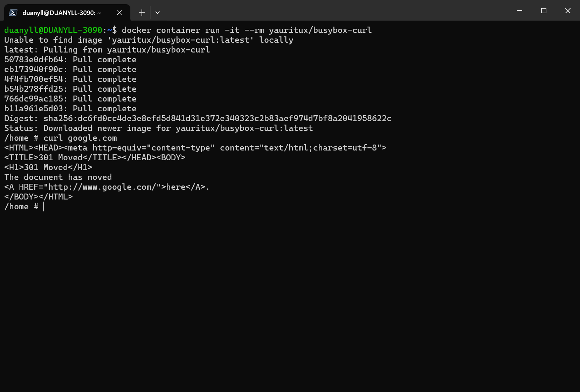Close the Windows Terminal window
Image resolution: width=580 pixels, height=392 pixels.
pos(567,11)
